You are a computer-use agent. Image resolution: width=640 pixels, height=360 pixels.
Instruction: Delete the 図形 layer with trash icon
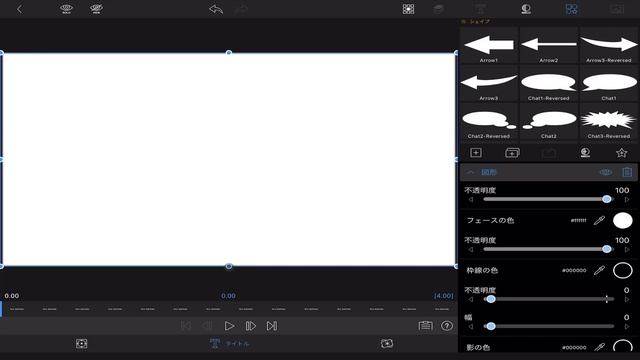pyautogui.click(x=627, y=172)
